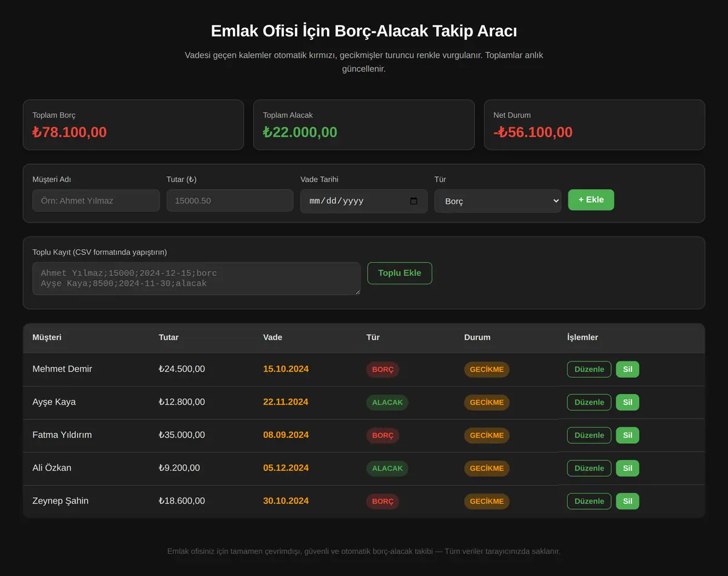This screenshot has height=576, width=728.
Task: Click the 30.10.2024 due date
Action: coord(286,501)
